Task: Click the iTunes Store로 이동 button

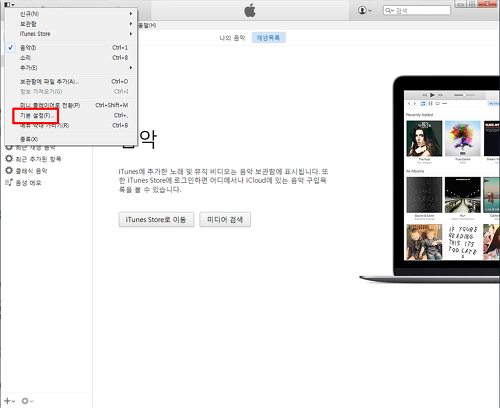Action: coord(156,220)
